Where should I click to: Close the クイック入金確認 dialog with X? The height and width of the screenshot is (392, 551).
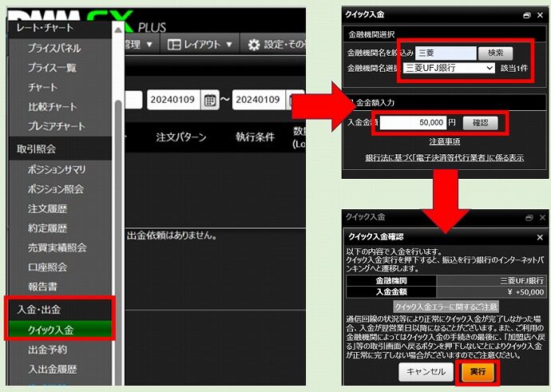539,237
